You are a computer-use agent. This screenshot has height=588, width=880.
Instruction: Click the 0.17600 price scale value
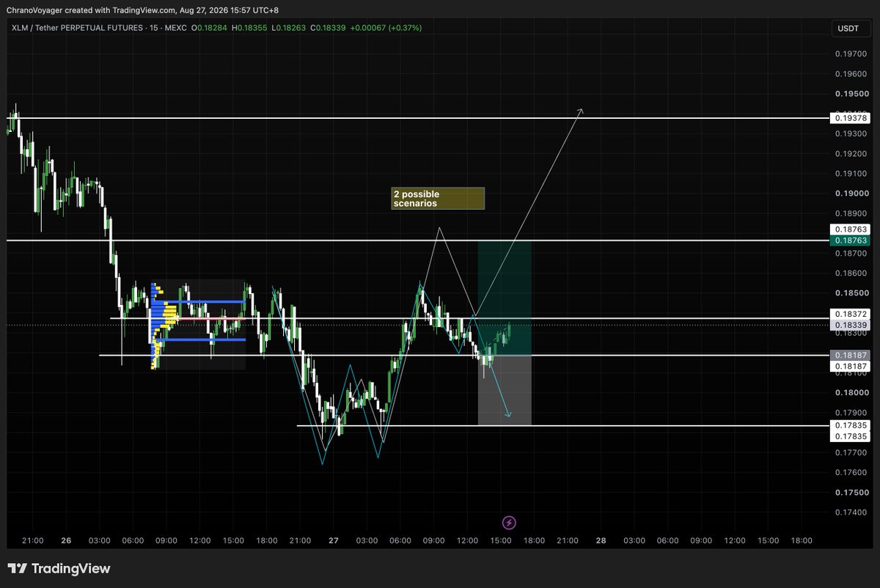(x=850, y=472)
